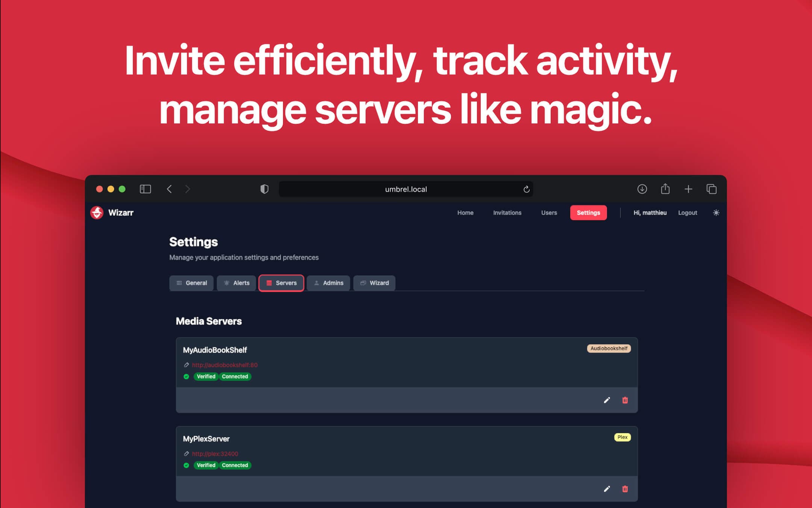Open the http://plex:32400 link
Image resolution: width=812 pixels, height=508 pixels.
(215, 454)
